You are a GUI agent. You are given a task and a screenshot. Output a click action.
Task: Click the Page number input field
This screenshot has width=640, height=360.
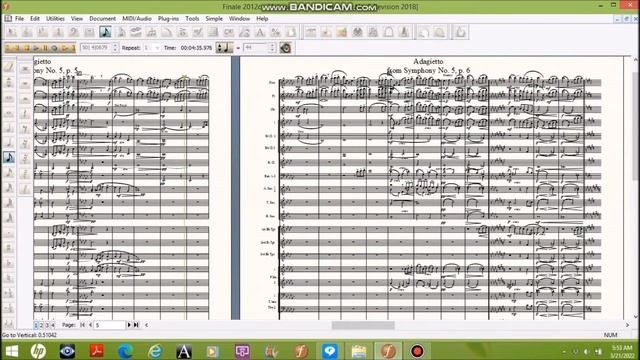click(109, 325)
